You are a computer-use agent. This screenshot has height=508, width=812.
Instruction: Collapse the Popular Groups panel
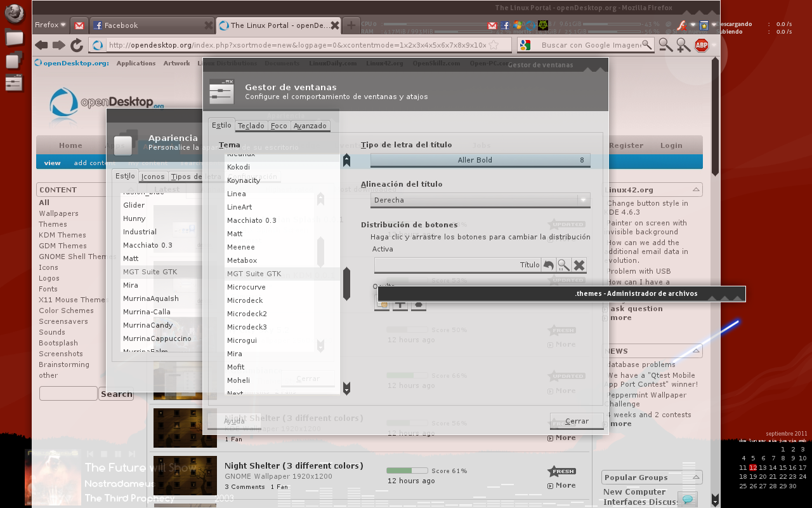click(x=697, y=477)
